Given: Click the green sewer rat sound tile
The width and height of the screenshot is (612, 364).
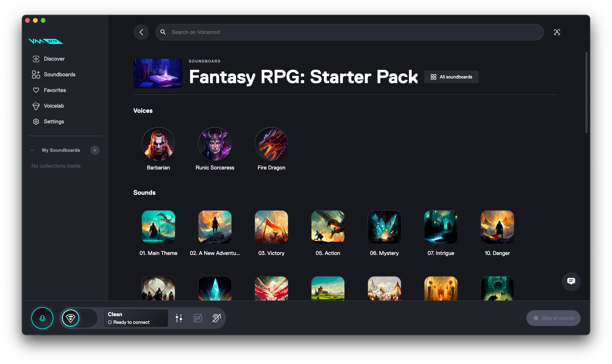Looking at the screenshot, I should (497, 288).
